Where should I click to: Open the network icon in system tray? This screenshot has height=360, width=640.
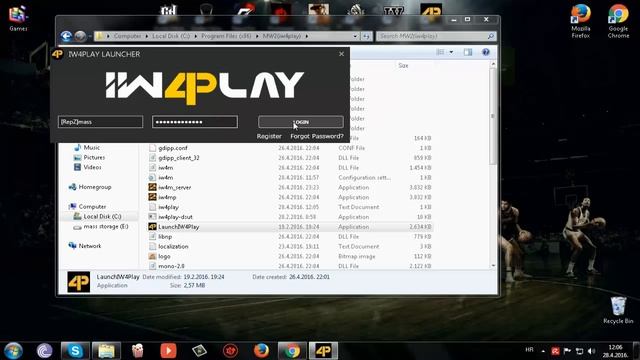579,351
